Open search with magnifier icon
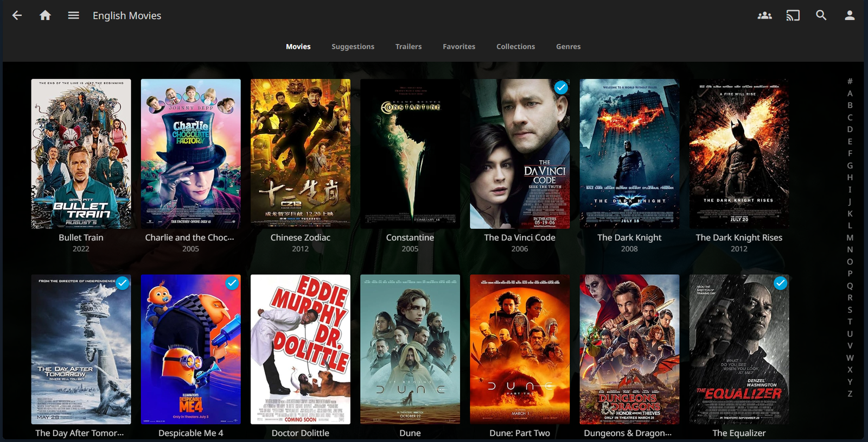The width and height of the screenshot is (868, 442). click(x=821, y=16)
